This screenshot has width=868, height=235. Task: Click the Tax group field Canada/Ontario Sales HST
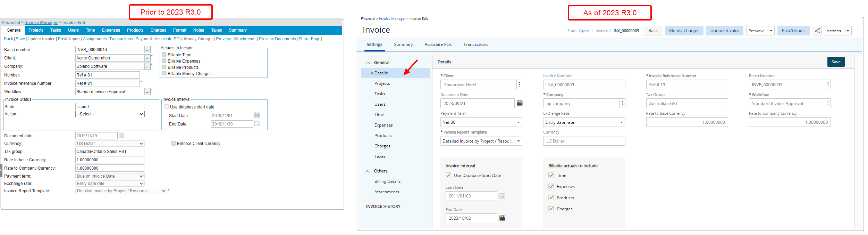point(110,152)
